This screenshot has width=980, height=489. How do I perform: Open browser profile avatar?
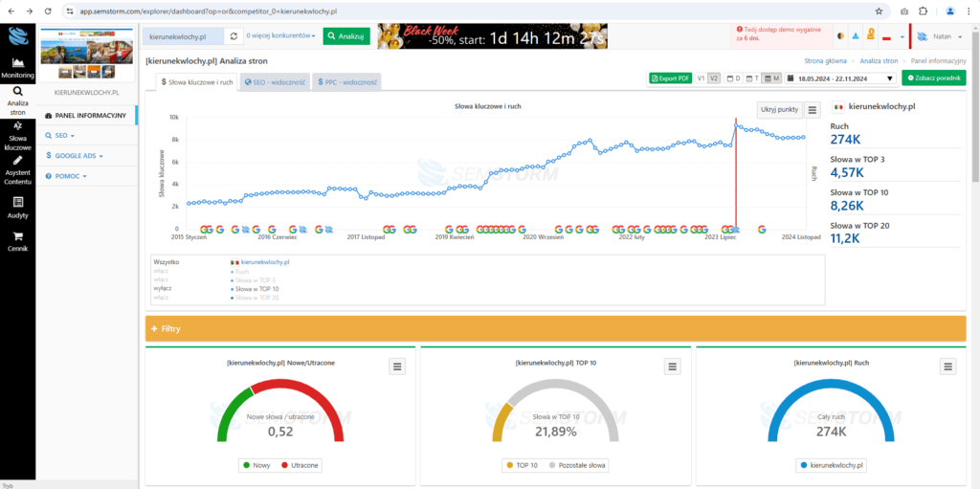(x=950, y=11)
